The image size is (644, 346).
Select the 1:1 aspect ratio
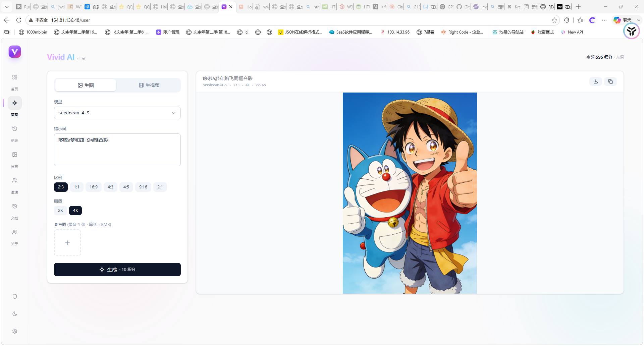pyautogui.click(x=77, y=187)
